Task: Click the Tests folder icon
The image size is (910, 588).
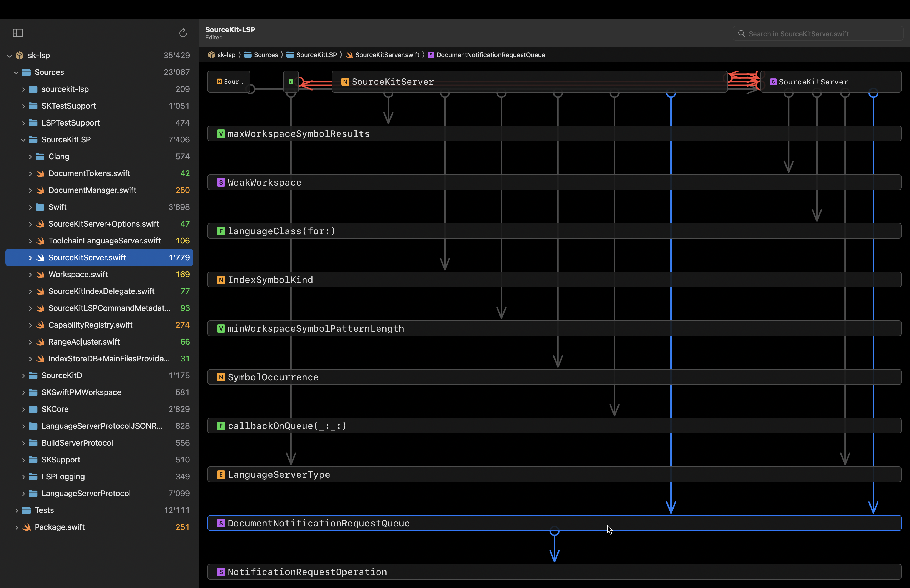Action: [26, 510]
